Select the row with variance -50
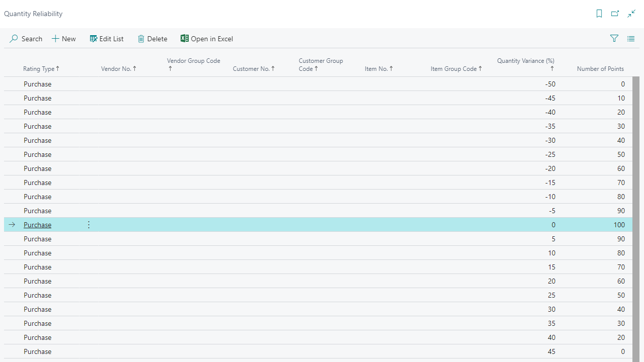This screenshot has height=362, width=644. (x=318, y=84)
